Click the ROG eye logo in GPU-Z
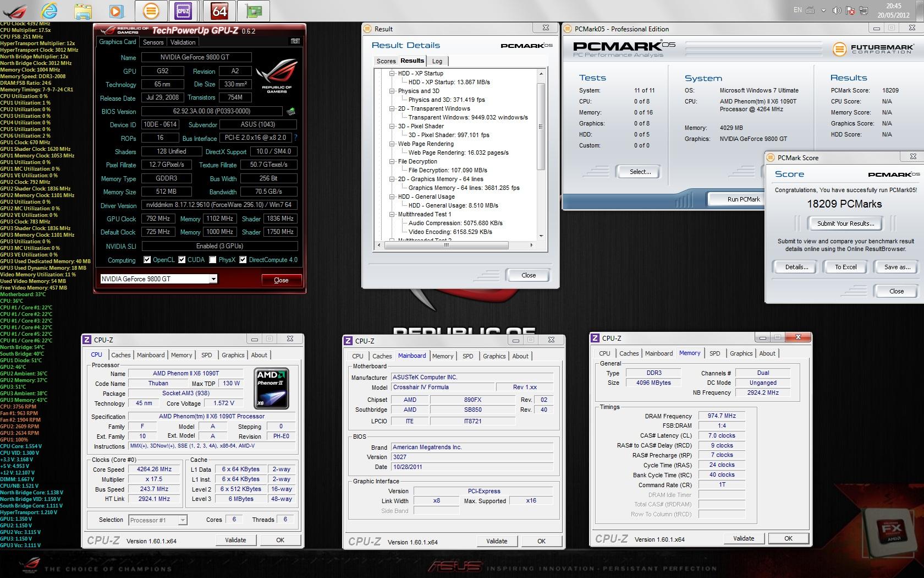The height and width of the screenshot is (578, 924). (277, 76)
